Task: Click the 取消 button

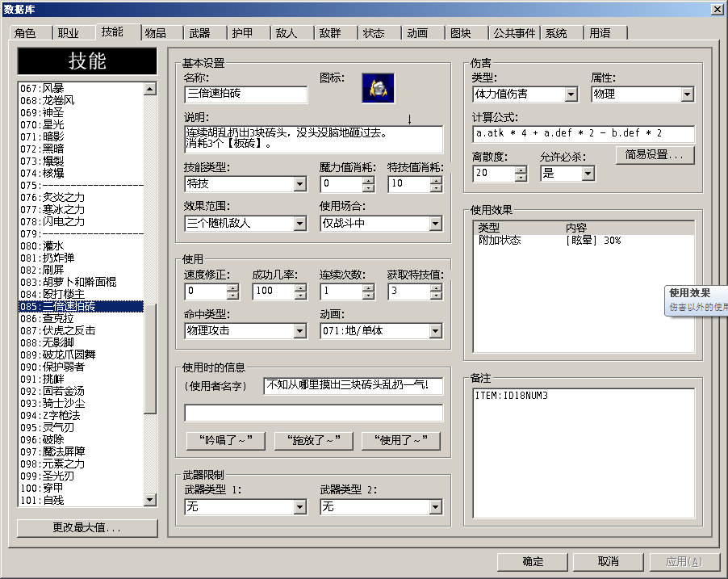Action: (x=608, y=562)
